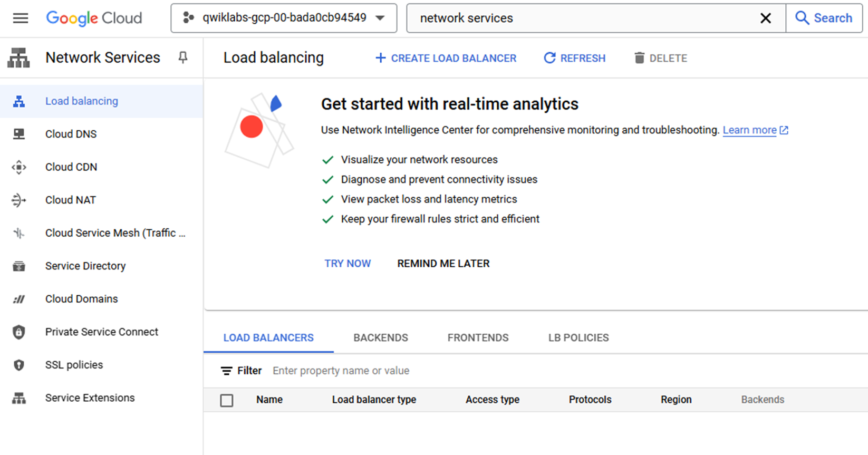Clear the search box with X
The image size is (868, 455).
click(766, 18)
